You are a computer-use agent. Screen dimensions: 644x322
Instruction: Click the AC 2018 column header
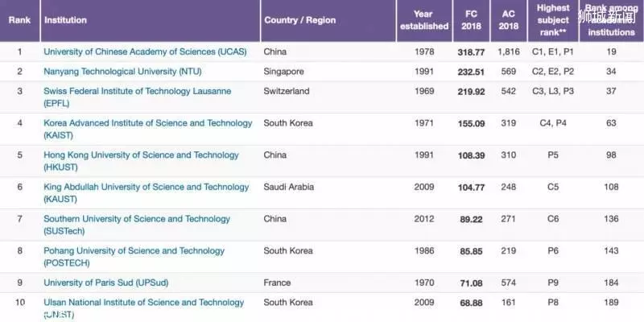coord(509,20)
